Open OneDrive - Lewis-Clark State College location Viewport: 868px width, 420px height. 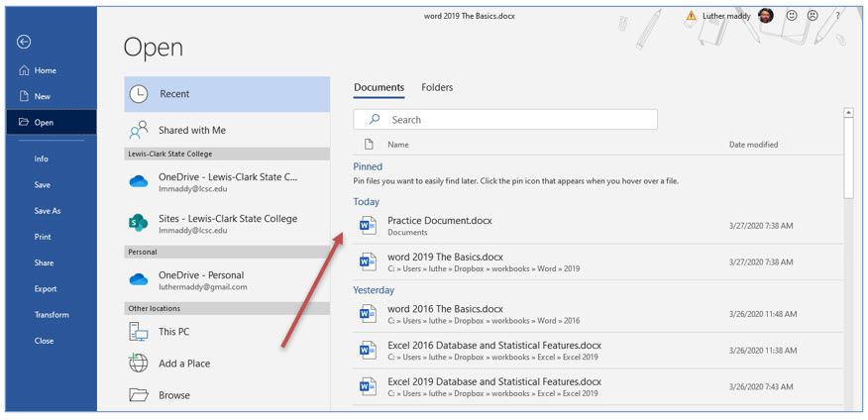click(x=227, y=181)
